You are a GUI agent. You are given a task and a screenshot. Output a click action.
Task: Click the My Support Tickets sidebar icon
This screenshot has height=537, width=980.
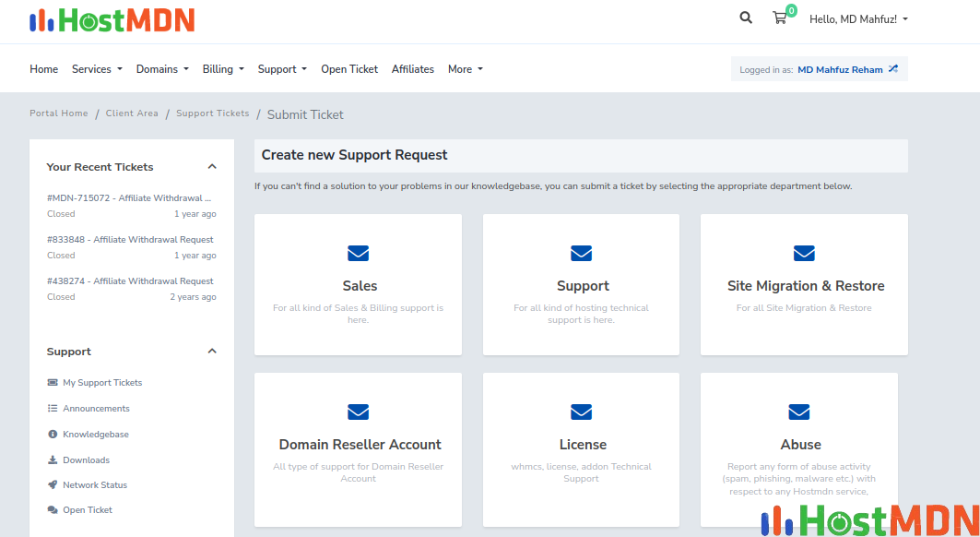coord(53,382)
